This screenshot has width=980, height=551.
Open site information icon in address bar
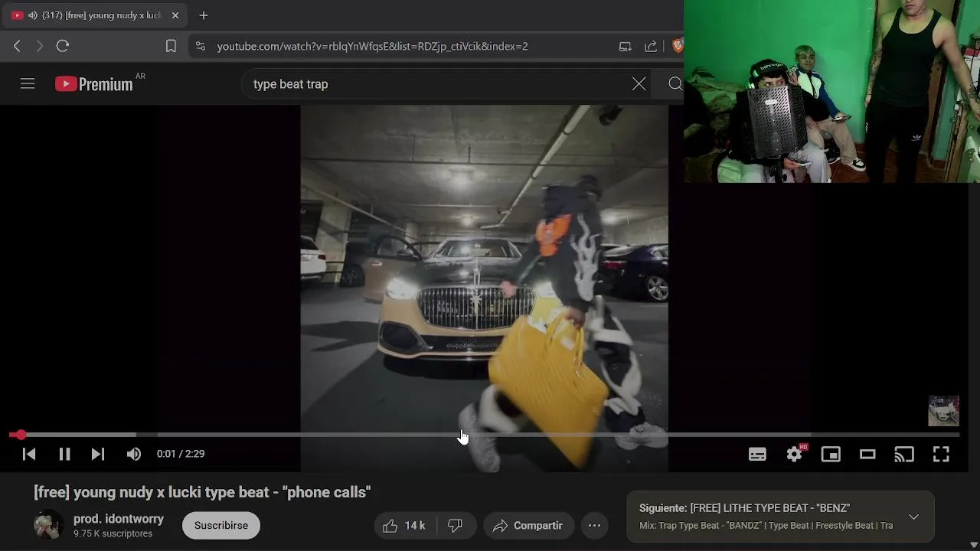pyautogui.click(x=201, y=46)
